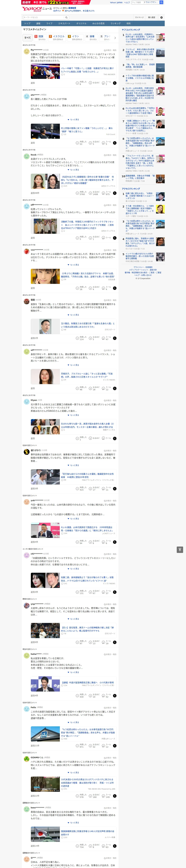Click the Yahoo! JAPAN News logo
Screen dimensions: 186x868
[x=37, y=9]
